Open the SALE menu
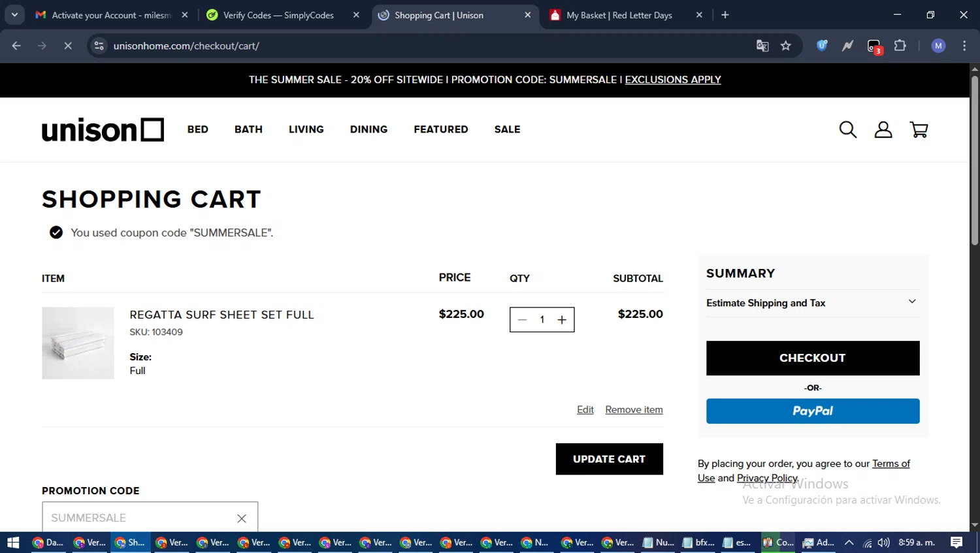Image resolution: width=980 pixels, height=553 pixels. pyautogui.click(x=508, y=129)
